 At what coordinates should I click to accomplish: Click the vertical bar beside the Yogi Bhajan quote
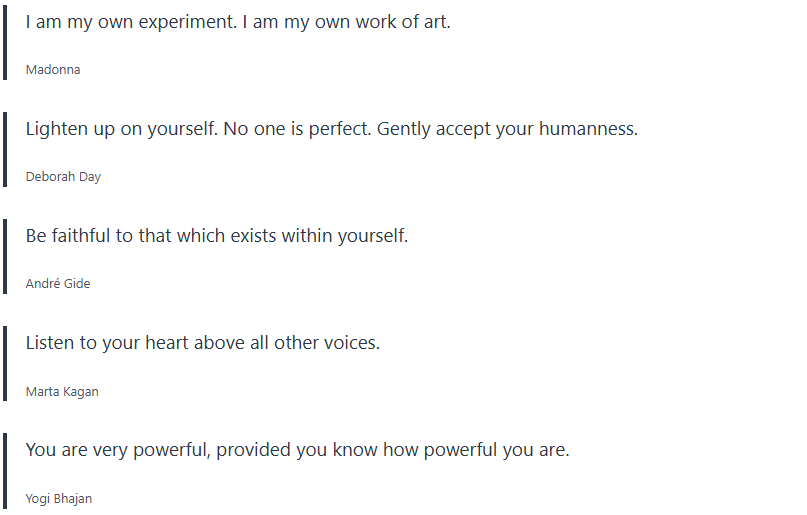coord(5,472)
